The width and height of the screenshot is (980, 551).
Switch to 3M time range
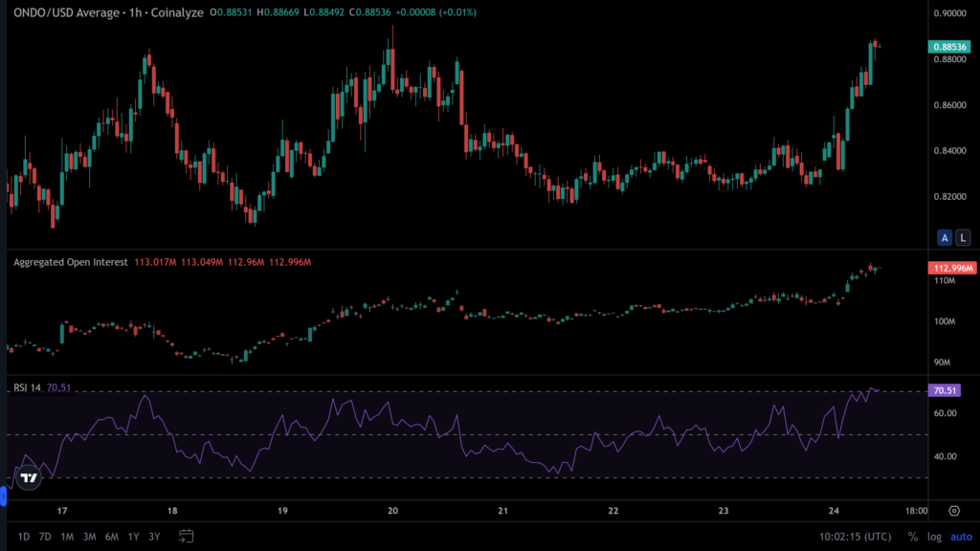[89, 536]
